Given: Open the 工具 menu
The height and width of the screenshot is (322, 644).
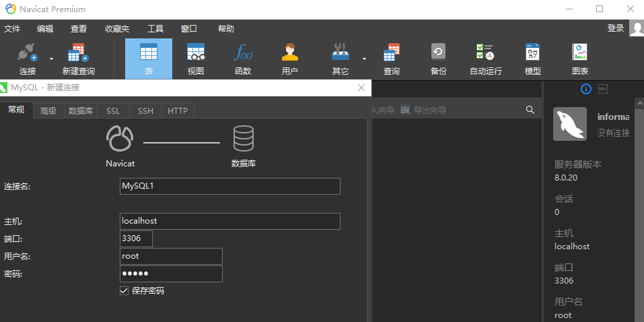Looking at the screenshot, I should pos(155,29).
